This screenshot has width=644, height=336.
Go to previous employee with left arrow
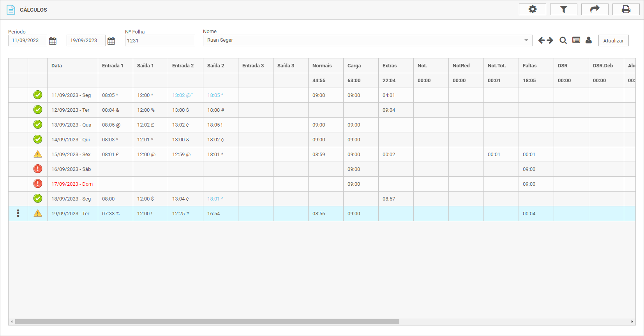542,40
